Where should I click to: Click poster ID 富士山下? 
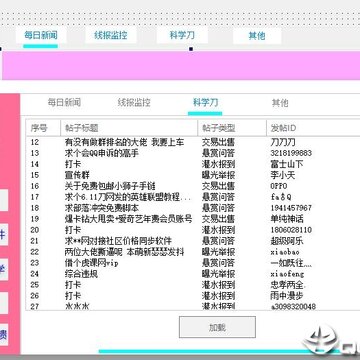click(x=287, y=164)
